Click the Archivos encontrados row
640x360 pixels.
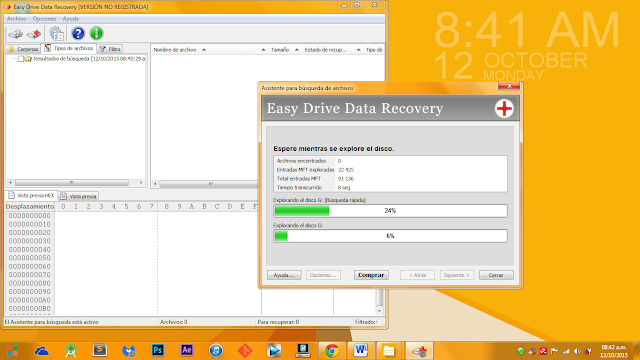point(390,161)
